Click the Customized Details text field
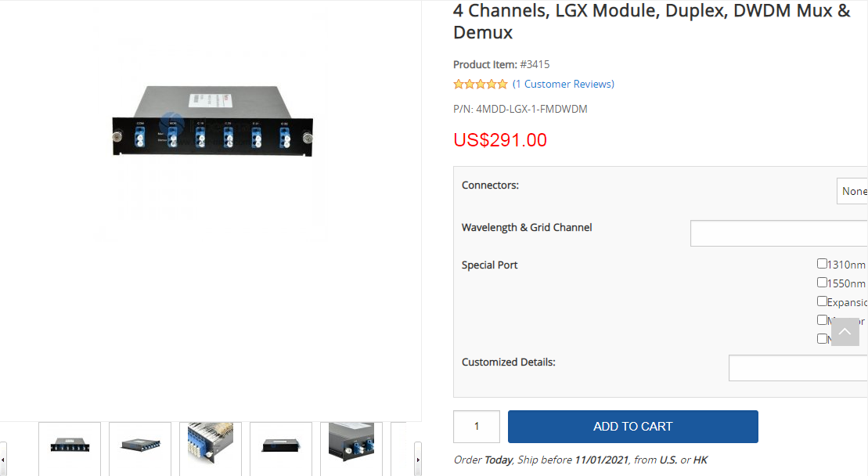The image size is (868, 476). pyautogui.click(x=798, y=368)
